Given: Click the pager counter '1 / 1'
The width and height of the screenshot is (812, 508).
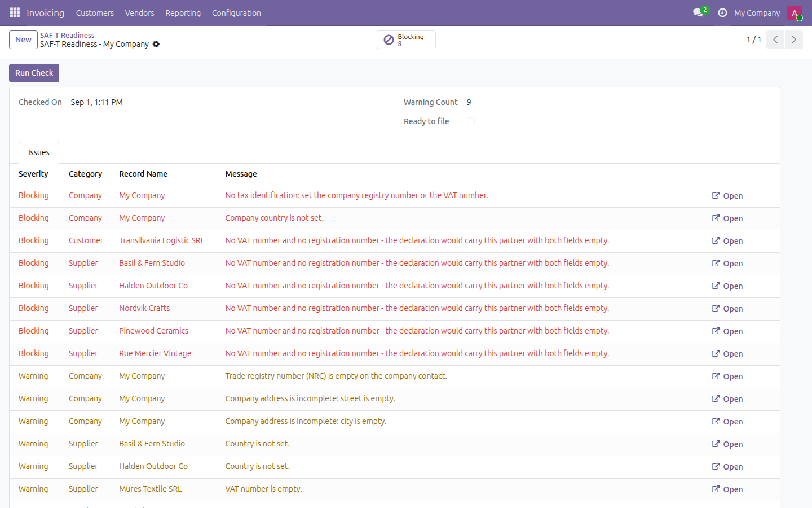Looking at the screenshot, I should (x=754, y=40).
